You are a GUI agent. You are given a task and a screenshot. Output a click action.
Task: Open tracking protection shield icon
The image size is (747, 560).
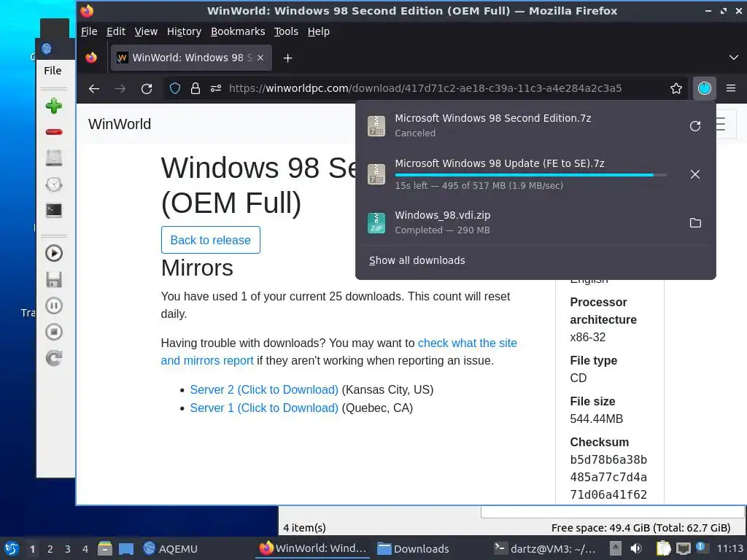point(175,88)
